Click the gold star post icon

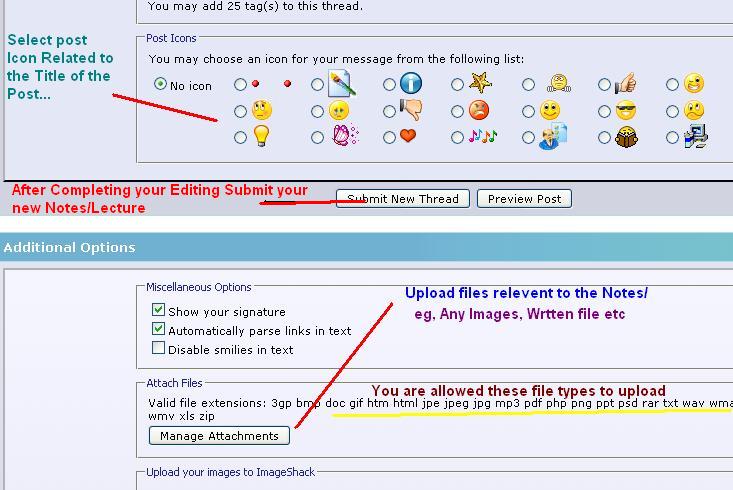click(x=480, y=83)
